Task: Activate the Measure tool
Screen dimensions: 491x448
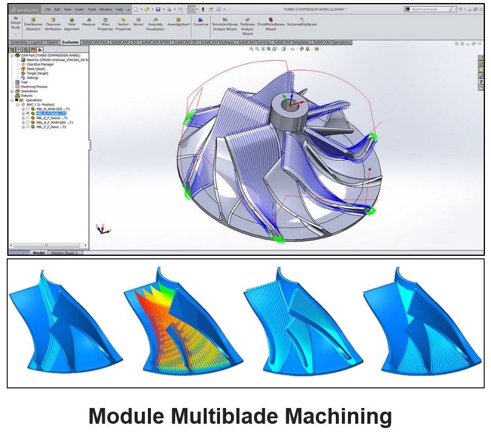Action: pyautogui.click(x=89, y=22)
